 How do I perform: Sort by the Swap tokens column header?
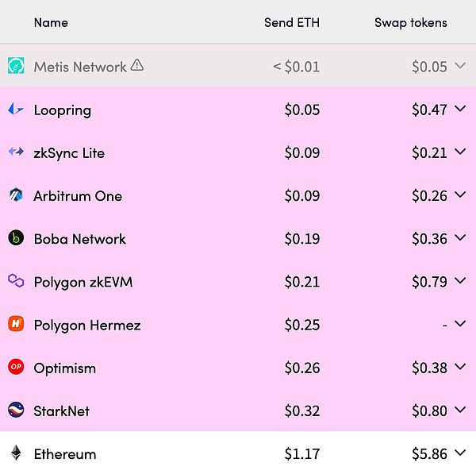410,22
